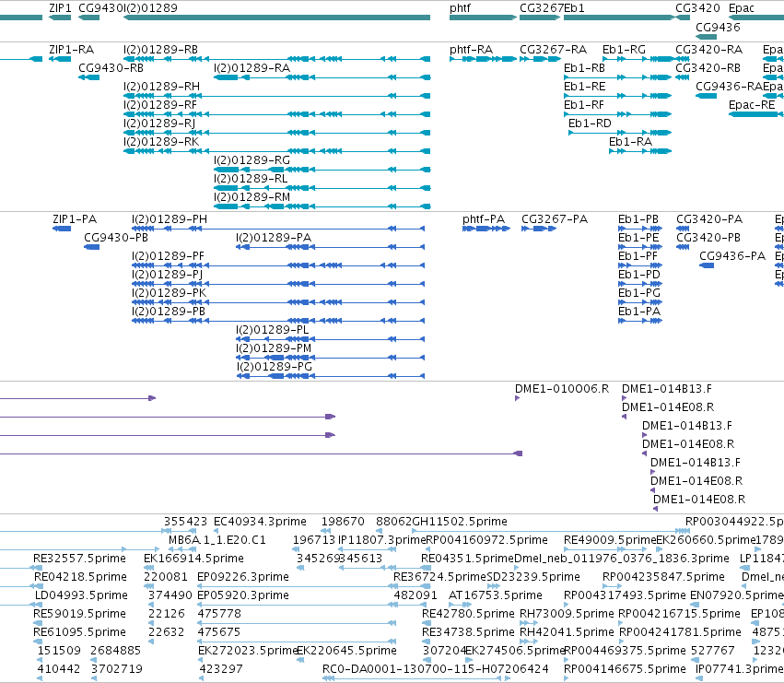This screenshot has width=784, height=683.
Task: Select the phtf-RA transcript label
Action: point(471,50)
